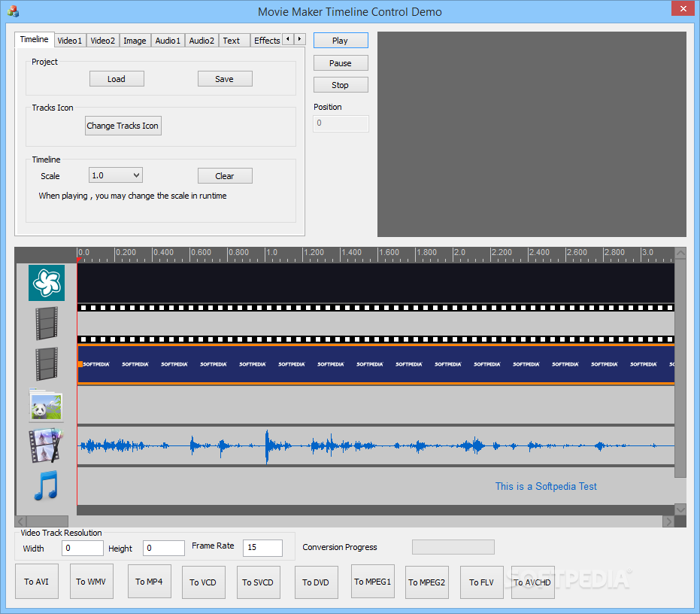Click the timeline vertical scrollbar thumb
This screenshot has height=614, width=700.
(x=680, y=368)
